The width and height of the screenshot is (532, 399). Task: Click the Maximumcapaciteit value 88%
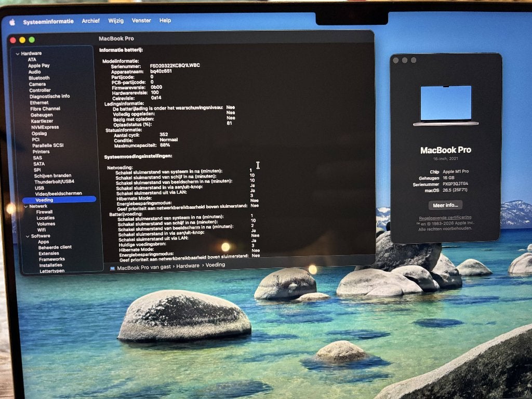[x=165, y=145]
